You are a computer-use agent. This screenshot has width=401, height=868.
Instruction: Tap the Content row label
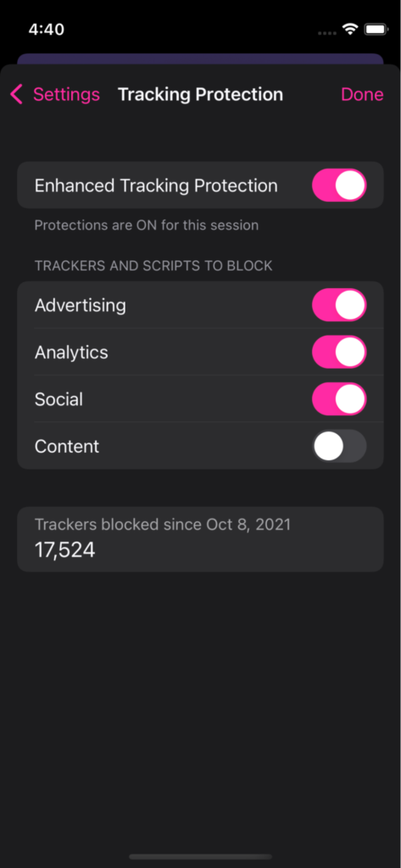67,446
